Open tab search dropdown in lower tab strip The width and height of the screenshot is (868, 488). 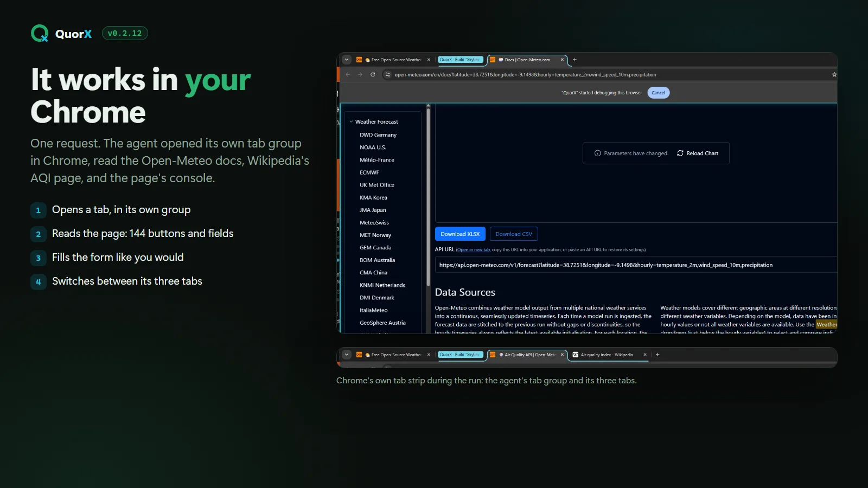tap(347, 355)
